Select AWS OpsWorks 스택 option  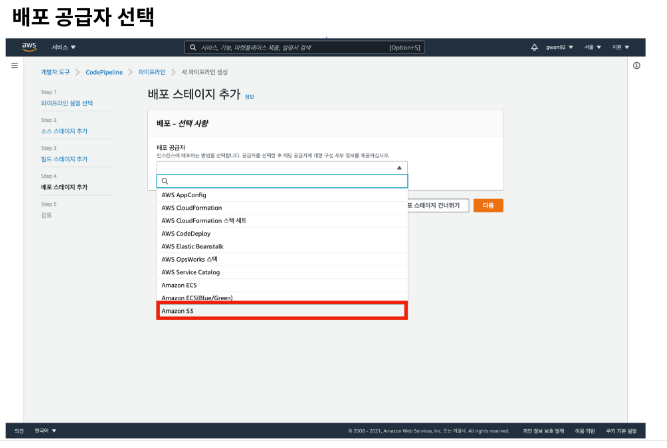tap(282, 259)
